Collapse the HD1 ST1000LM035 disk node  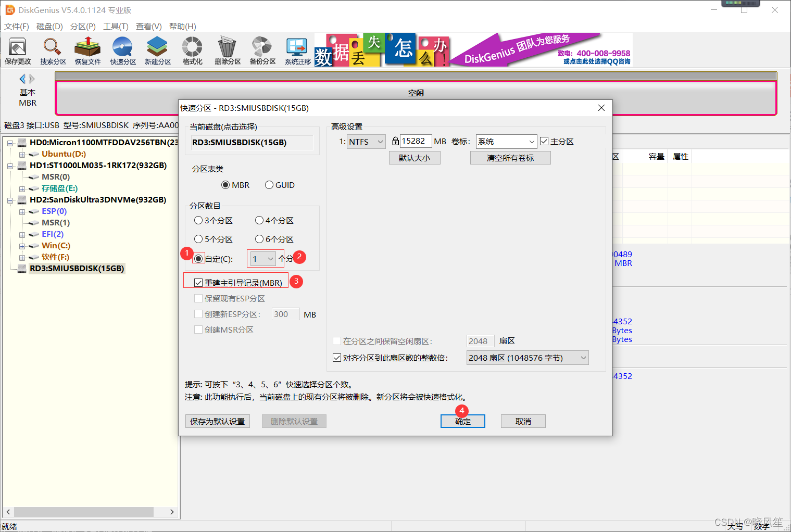coord(10,166)
